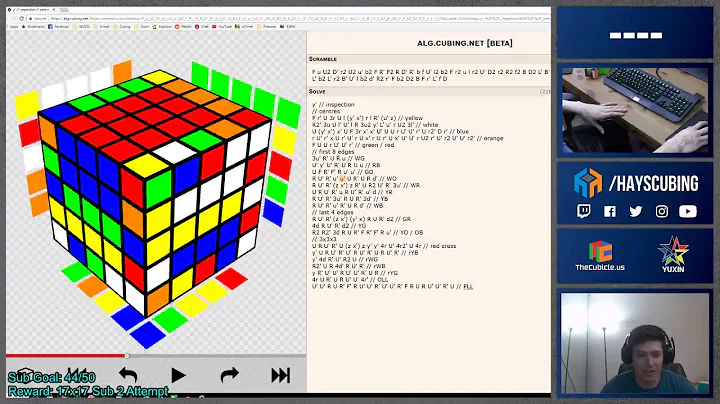Screen dimensions: 720x404
Task: Click the line ending "// WG"
Action: tap(338, 158)
